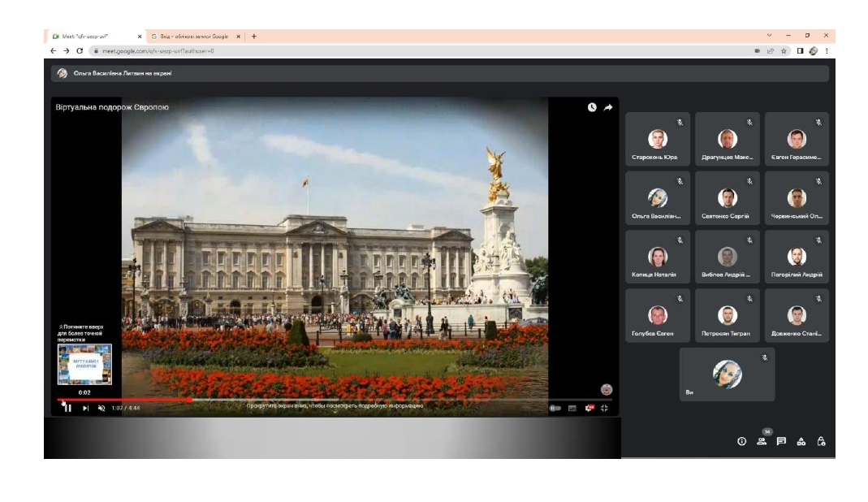
Task: Skip to the next video
Action: click(85, 409)
